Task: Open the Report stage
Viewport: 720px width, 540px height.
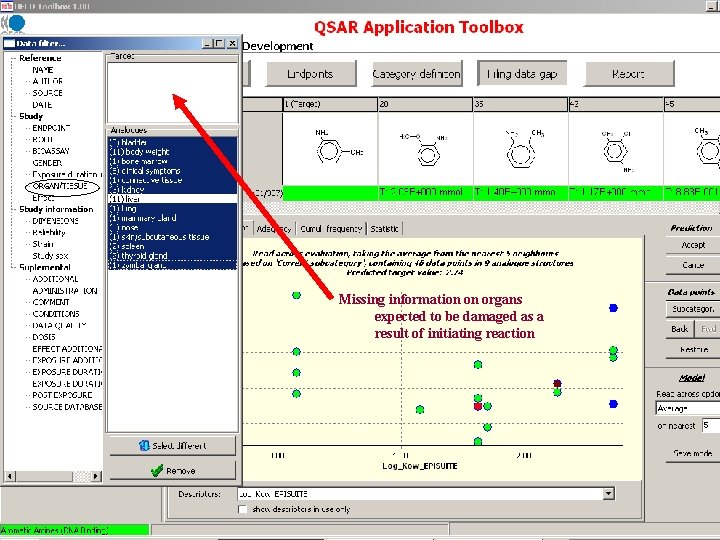Action: [629, 74]
